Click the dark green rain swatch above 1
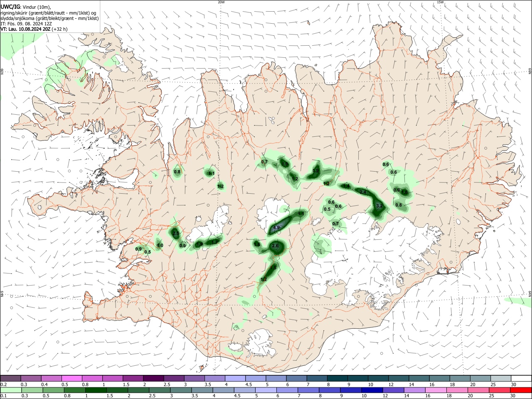 pyautogui.click(x=96, y=390)
